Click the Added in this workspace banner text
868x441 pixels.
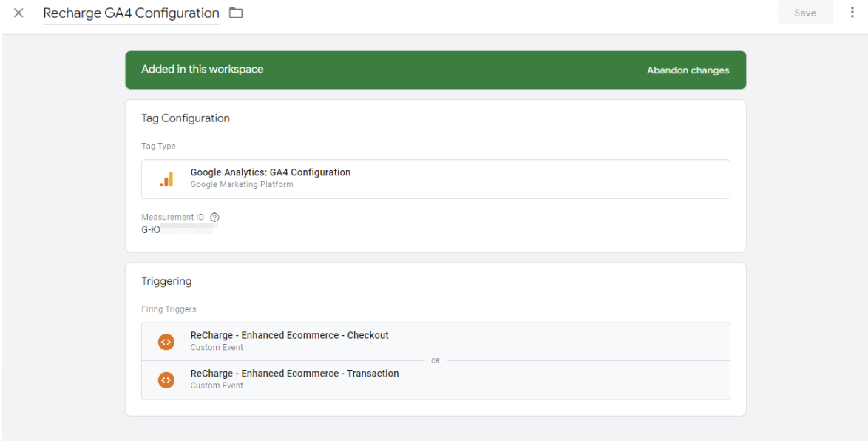click(x=202, y=70)
